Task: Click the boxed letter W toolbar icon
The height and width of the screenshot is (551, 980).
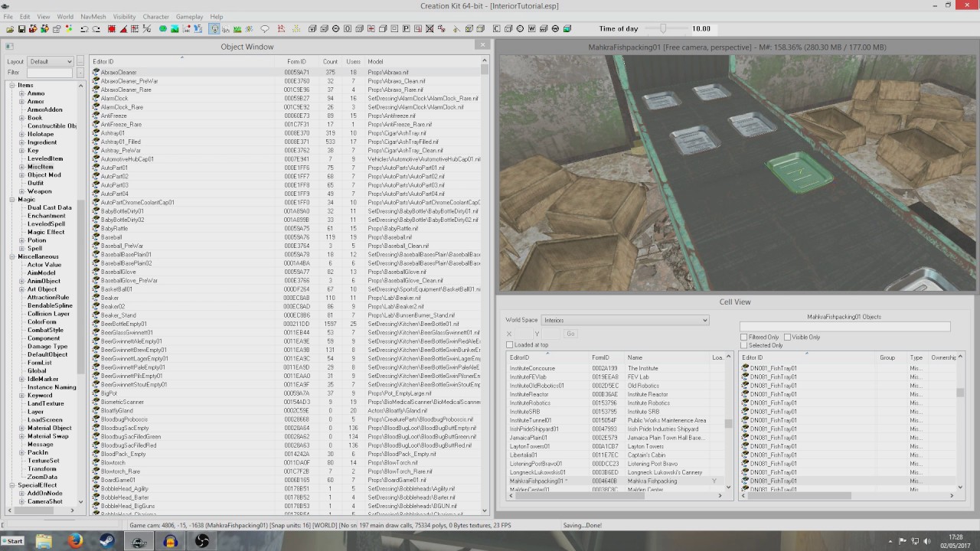Action: (x=532, y=29)
